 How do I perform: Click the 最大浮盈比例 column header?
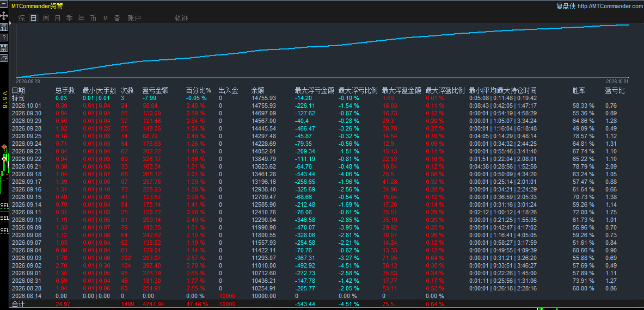445,90
